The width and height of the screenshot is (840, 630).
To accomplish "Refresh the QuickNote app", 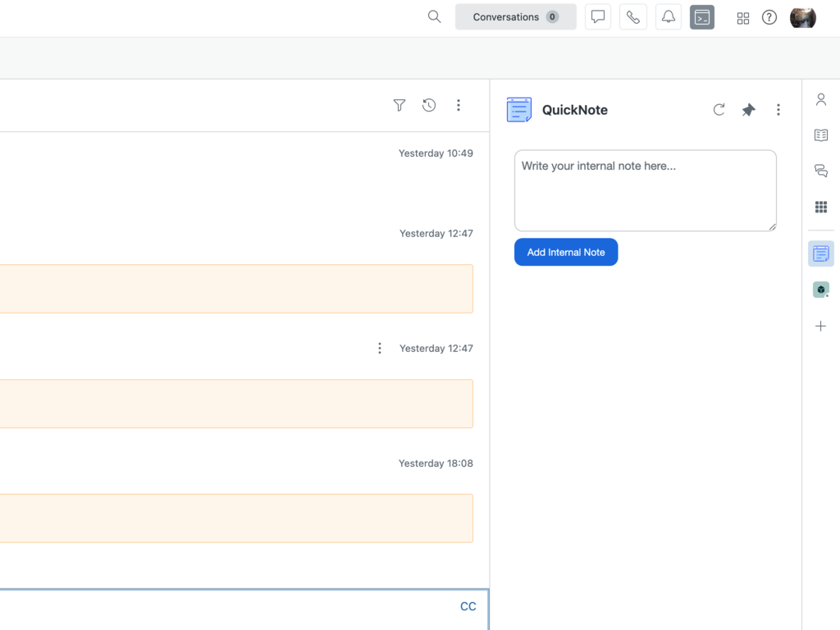I will [x=719, y=110].
